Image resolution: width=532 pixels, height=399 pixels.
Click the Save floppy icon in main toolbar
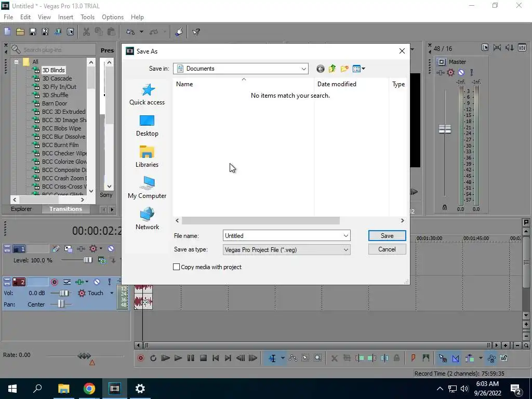point(33,32)
